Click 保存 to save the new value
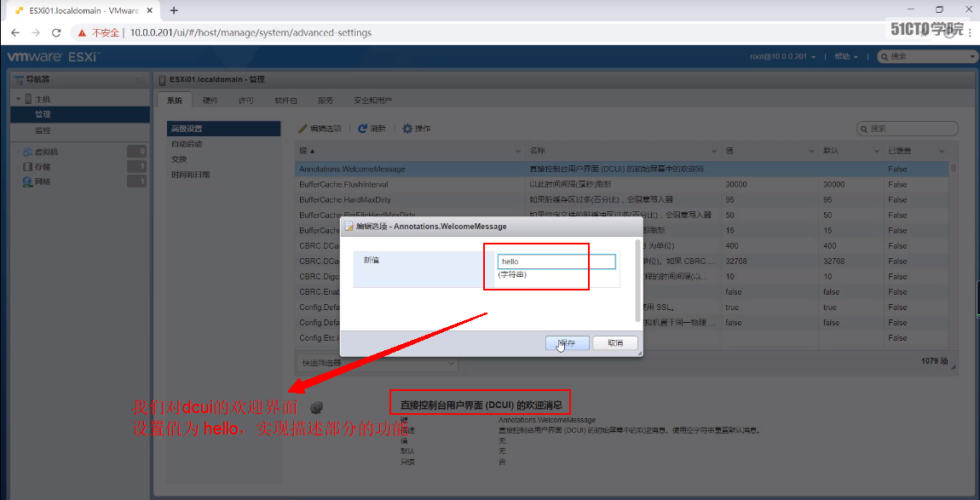The height and width of the screenshot is (500, 980). click(568, 343)
